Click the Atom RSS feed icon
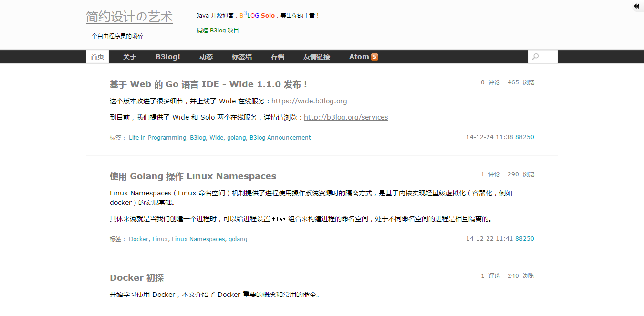This screenshot has width=644, height=316. click(x=374, y=57)
